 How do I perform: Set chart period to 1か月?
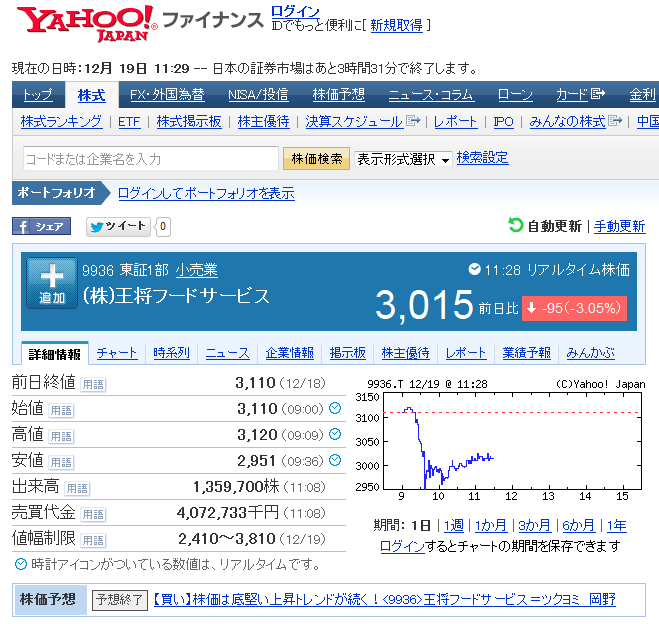pyautogui.click(x=491, y=526)
